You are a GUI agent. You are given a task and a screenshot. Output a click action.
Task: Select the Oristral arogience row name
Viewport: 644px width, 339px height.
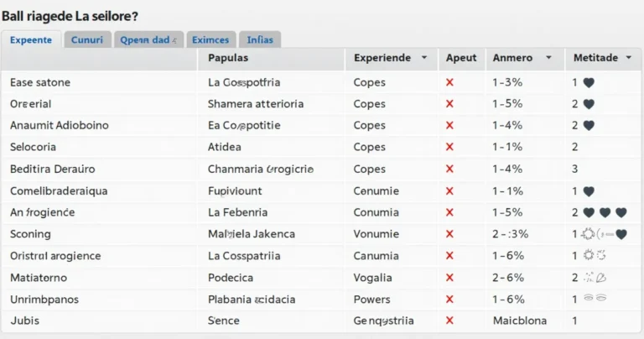[x=55, y=256]
